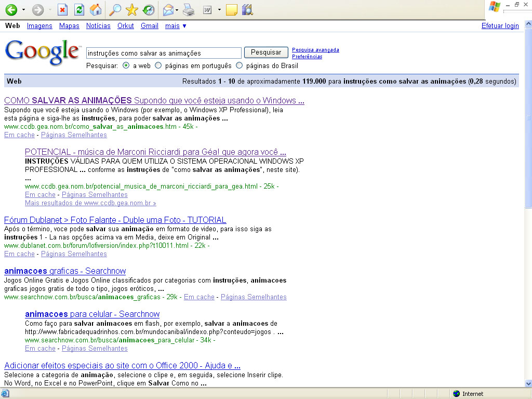
Task: Open 'COMO SALVAR AS ANIMAÇÕES' result link
Action: click(x=154, y=100)
